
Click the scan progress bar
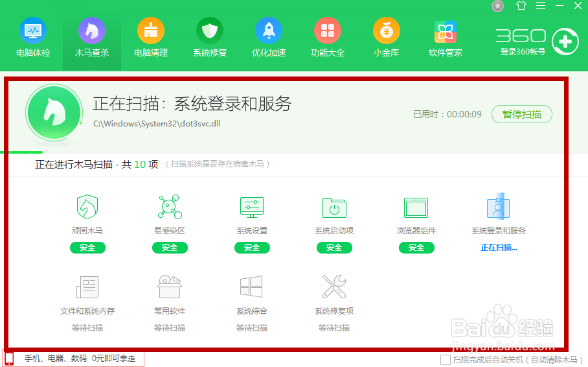point(23,152)
